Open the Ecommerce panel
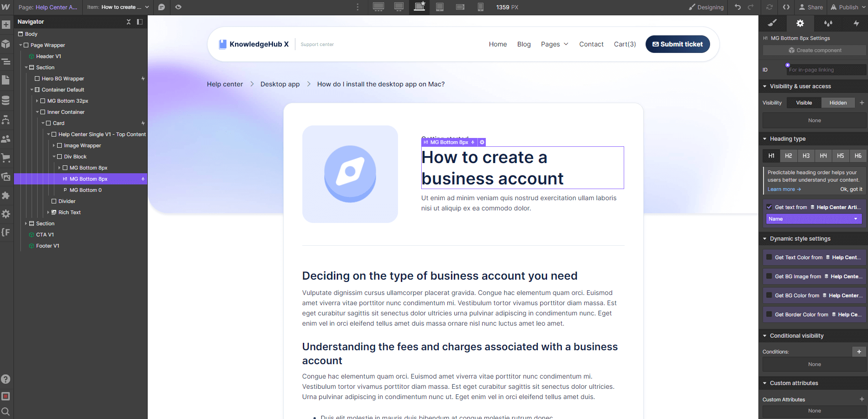The height and width of the screenshot is (419, 868). click(7, 158)
